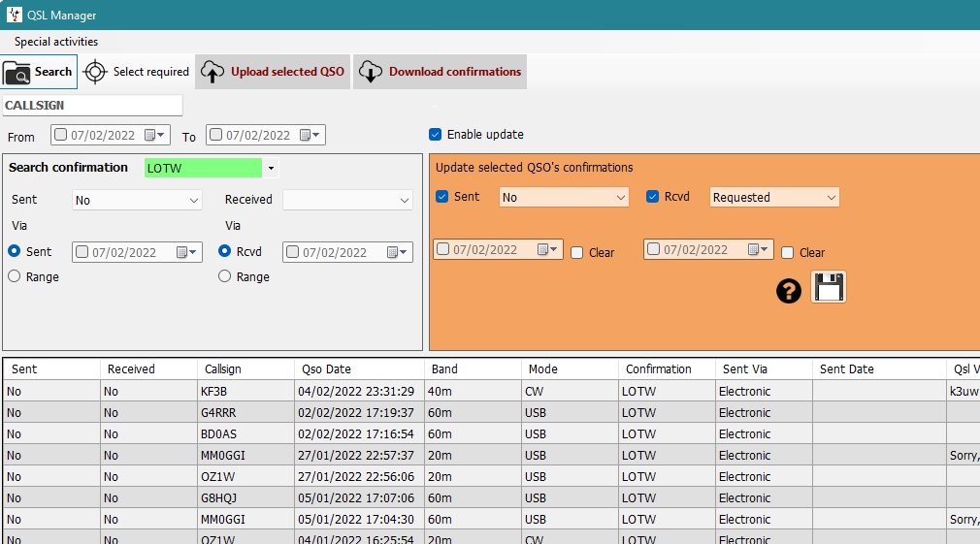This screenshot has height=544, width=980.
Task: Click the k3uw Qsl Via cell
Action: (x=964, y=392)
